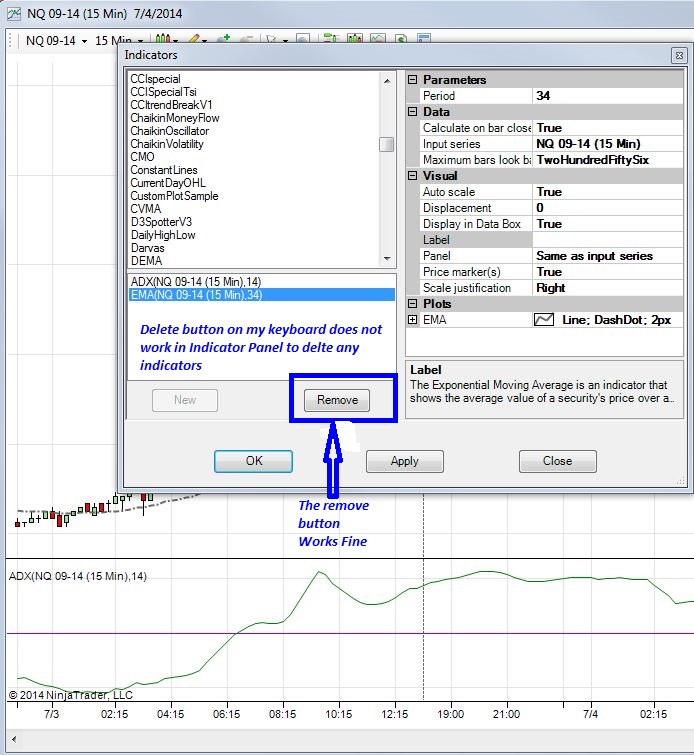Select ChaikinOscillator indicator
This screenshot has height=755, width=694.
(170, 131)
